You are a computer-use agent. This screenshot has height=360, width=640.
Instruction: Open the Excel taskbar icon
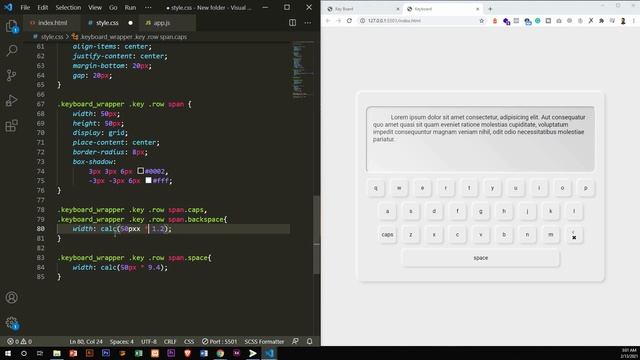click(x=138, y=353)
